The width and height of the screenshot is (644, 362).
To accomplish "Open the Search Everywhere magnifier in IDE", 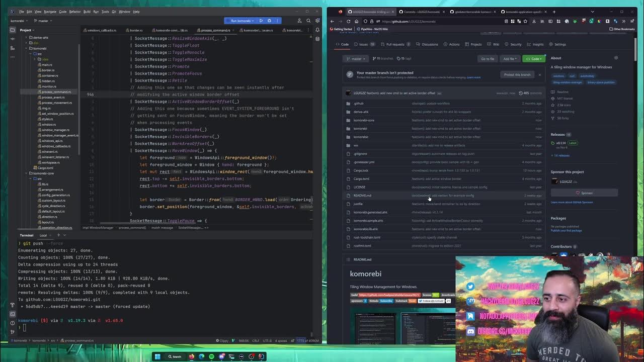I will pos(308,21).
